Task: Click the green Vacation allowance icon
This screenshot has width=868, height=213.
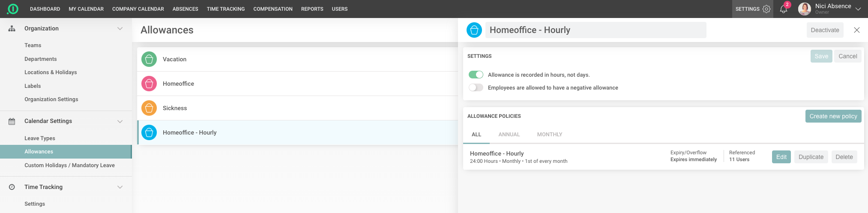Action: 149,59
